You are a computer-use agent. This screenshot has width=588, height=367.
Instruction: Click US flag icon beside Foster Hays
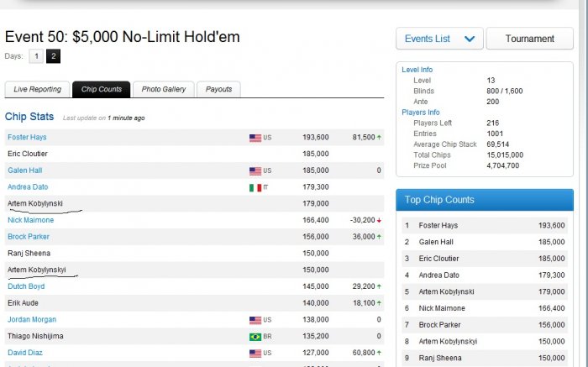[255, 137]
